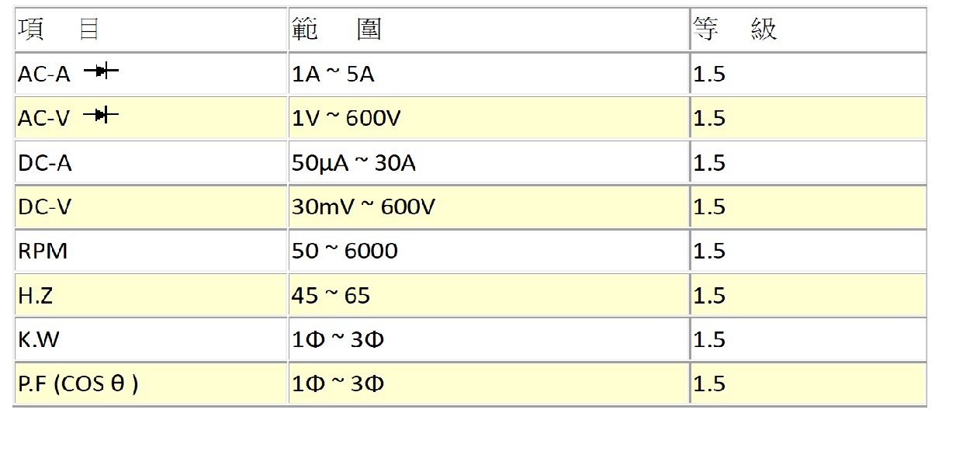Click the diode symbol beside AC-A
This screenshot has height=472, width=980.
(101, 71)
